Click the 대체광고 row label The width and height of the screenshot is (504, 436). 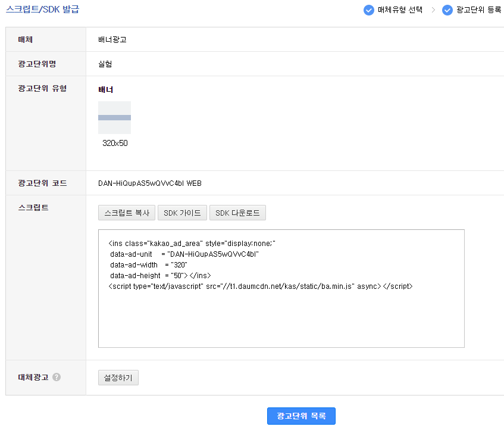tap(33, 377)
